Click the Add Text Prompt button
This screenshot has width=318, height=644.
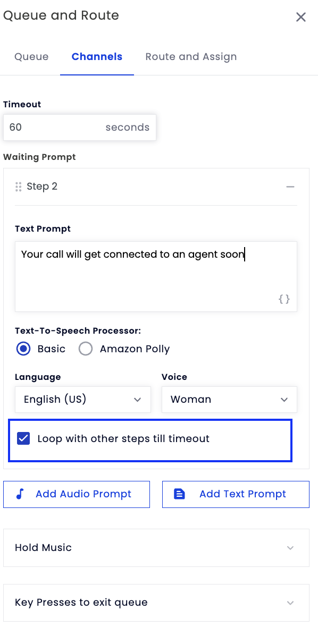(x=236, y=494)
